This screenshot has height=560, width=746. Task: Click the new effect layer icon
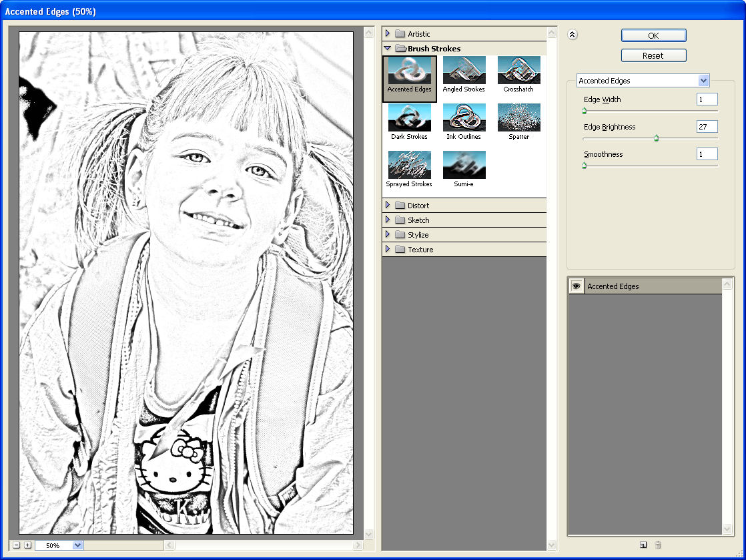[x=643, y=545]
